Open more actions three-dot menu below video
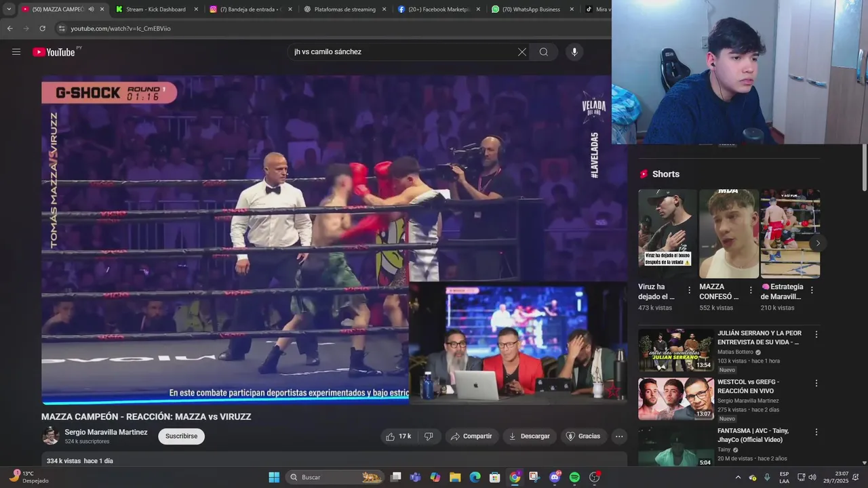868x488 pixels. point(619,436)
